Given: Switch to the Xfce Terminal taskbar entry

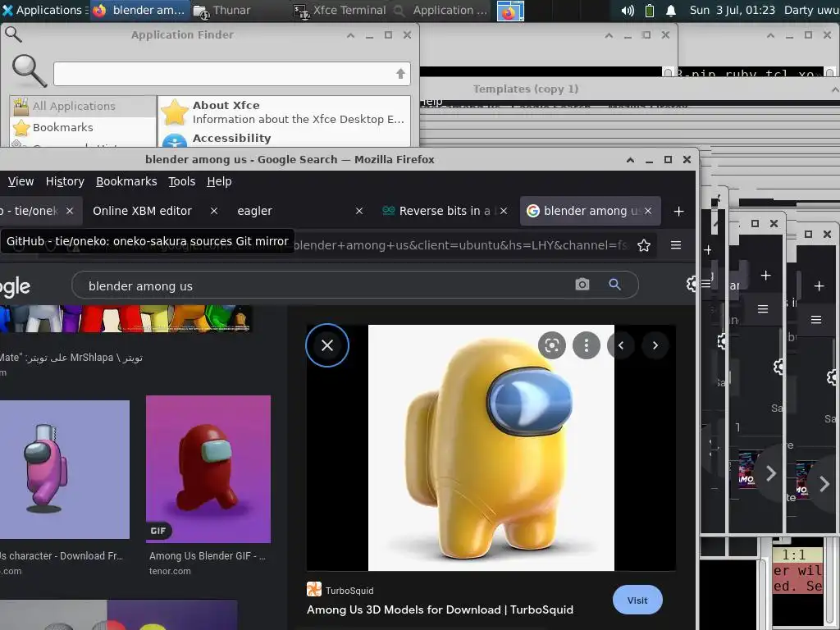Looking at the screenshot, I should [x=340, y=10].
